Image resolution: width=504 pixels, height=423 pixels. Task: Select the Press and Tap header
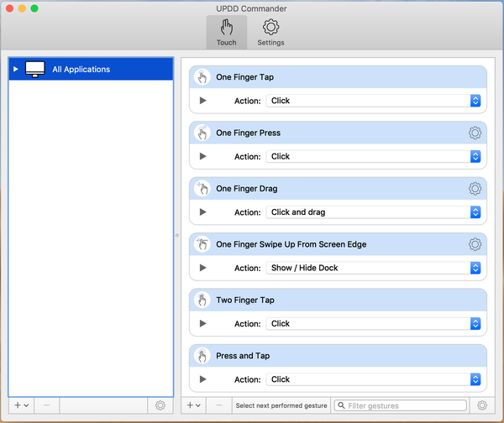coord(338,356)
